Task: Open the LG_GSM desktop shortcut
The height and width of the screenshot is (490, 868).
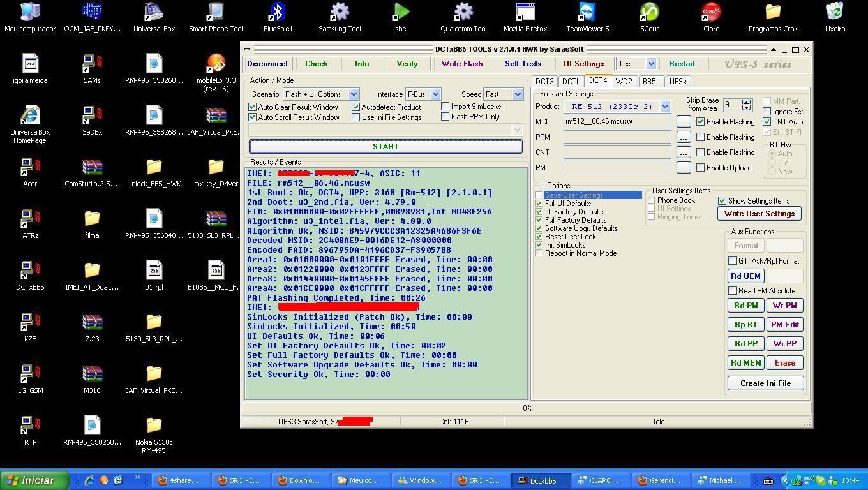Action: tap(30, 379)
